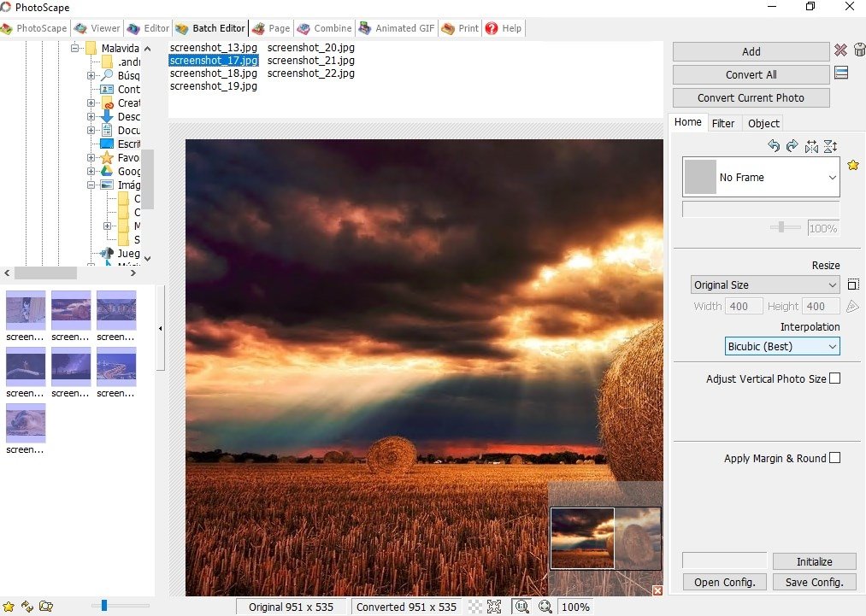Click the 1:1 actual size magnifier icon
This screenshot has width=866, height=616.
coord(521,607)
